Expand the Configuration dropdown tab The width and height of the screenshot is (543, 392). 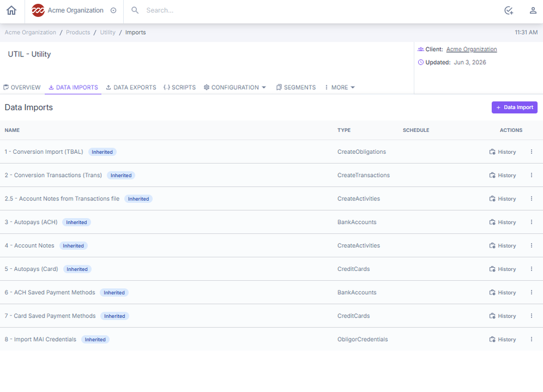click(235, 87)
